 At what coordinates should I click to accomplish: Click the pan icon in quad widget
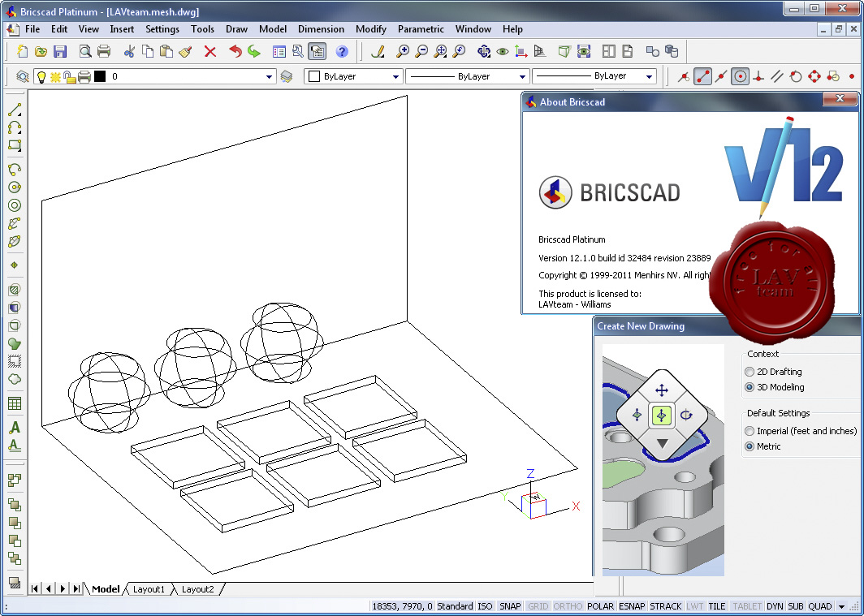(662, 390)
